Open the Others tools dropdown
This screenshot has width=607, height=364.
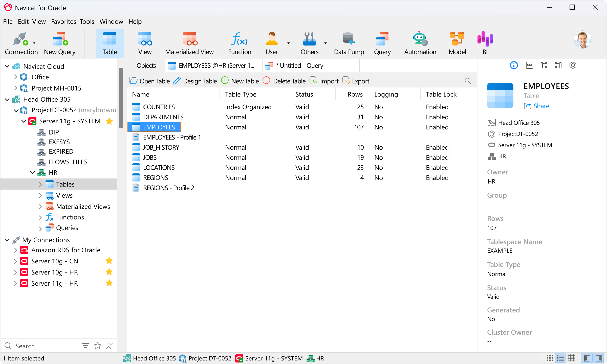(325, 43)
